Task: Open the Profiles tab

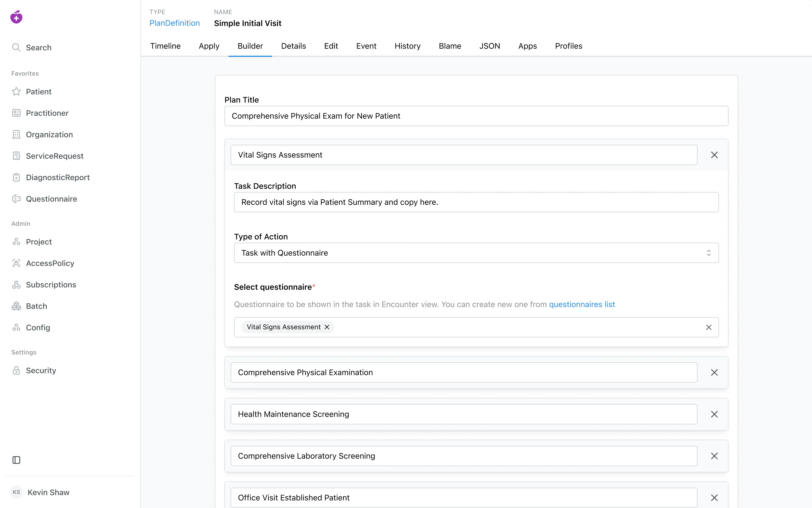Action: point(569,46)
